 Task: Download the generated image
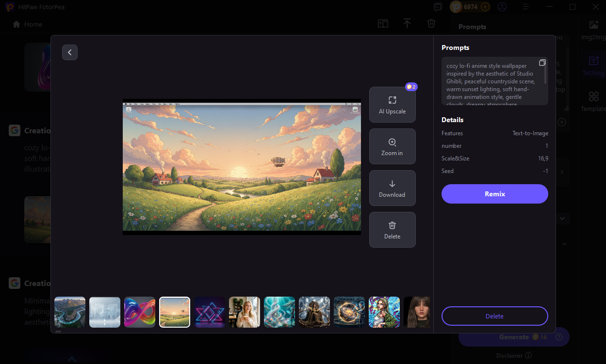point(392,188)
